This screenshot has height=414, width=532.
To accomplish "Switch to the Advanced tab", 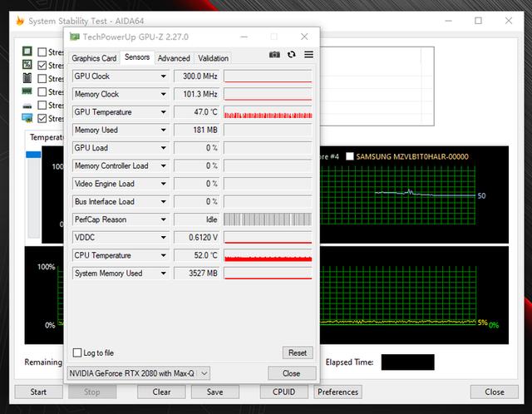I will point(174,58).
